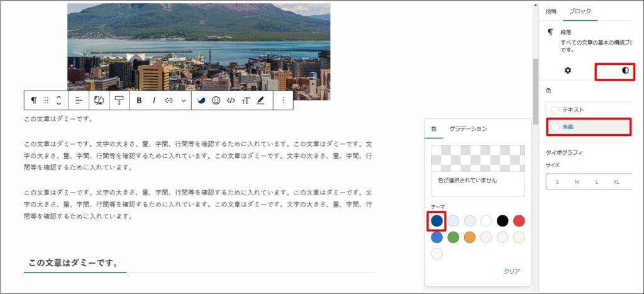Open the three-dot block options menu
This screenshot has width=644, height=294.
pyautogui.click(x=283, y=100)
